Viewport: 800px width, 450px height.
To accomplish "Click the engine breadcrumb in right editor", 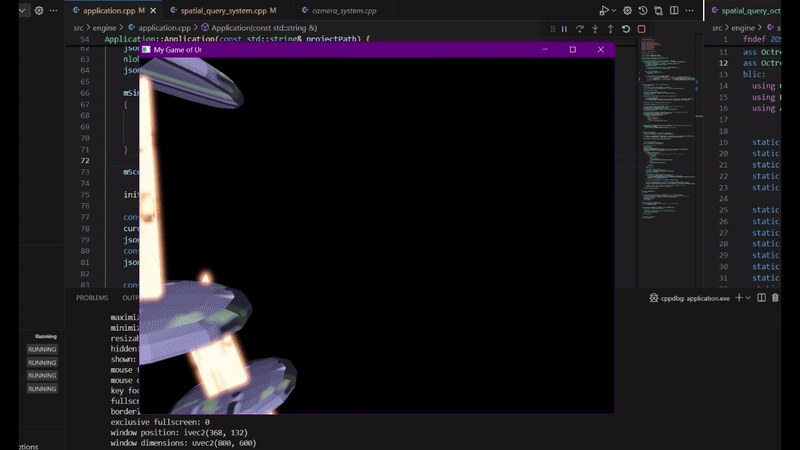I will tap(742, 28).
